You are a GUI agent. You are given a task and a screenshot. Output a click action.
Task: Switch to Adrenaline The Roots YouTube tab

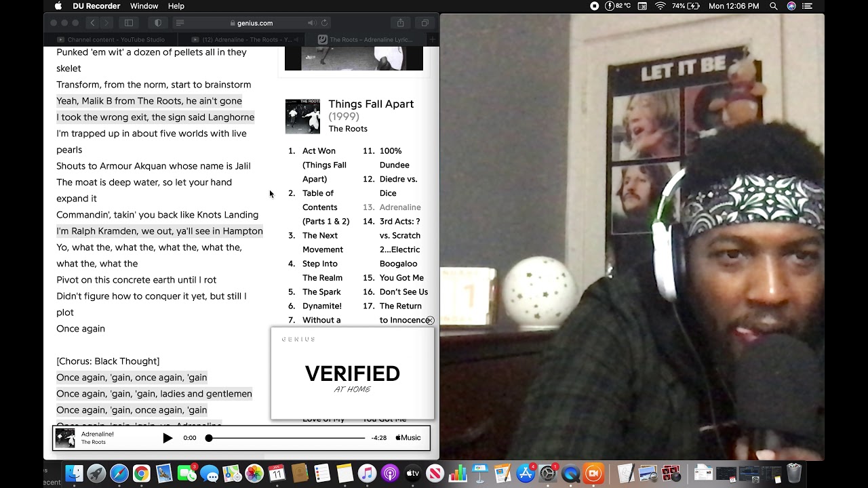coord(242,39)
